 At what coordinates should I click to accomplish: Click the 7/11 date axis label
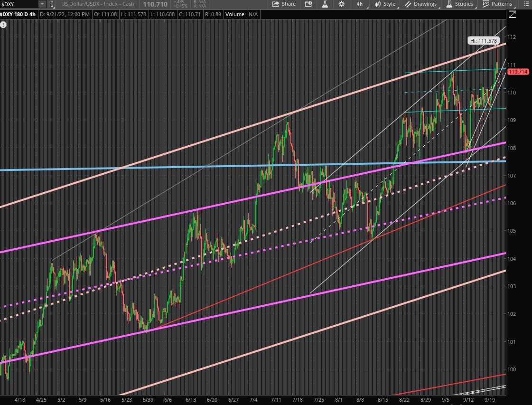coord(276,400)
